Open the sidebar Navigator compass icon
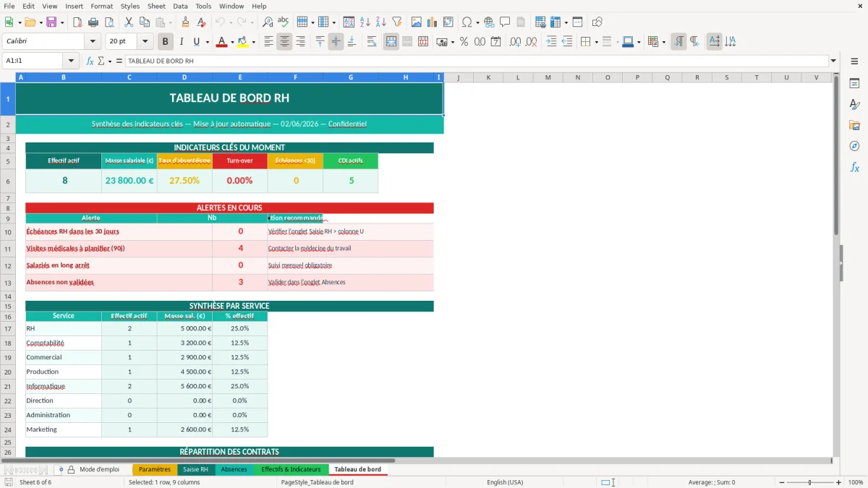 [x=854, y=146]
